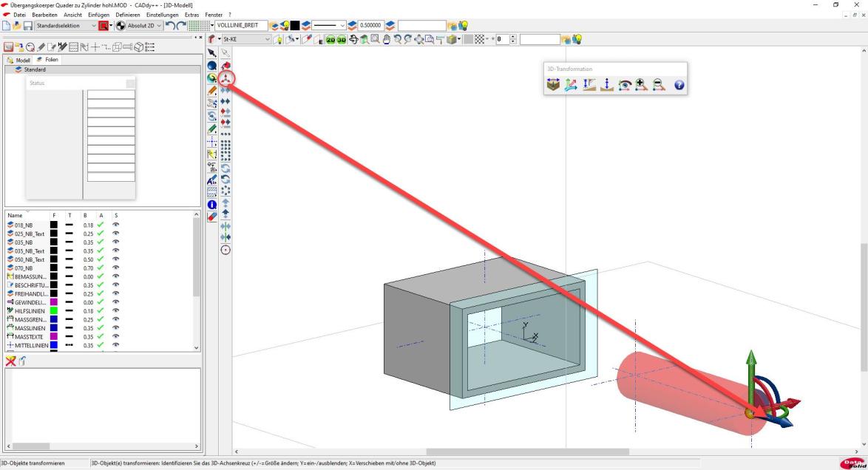Open the Standardselektion dropdown
Viewport: 868px width, 470px height.
[x=93, y=26]
